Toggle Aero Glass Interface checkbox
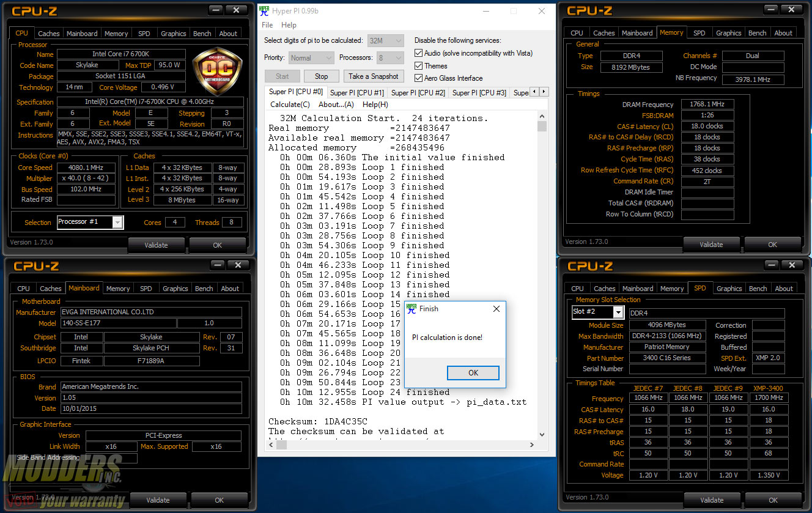The height and width of the screenshot is (513, 812). pos(419,78)
